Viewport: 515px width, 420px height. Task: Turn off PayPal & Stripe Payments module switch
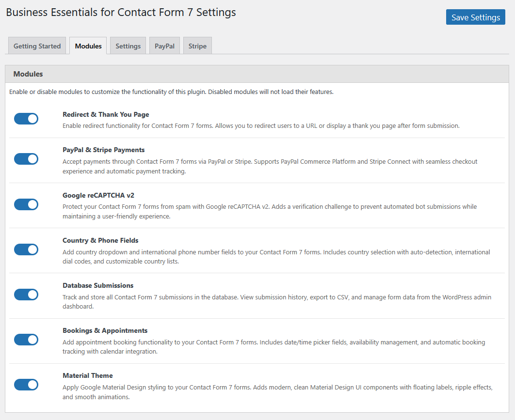tap(26, 159)
